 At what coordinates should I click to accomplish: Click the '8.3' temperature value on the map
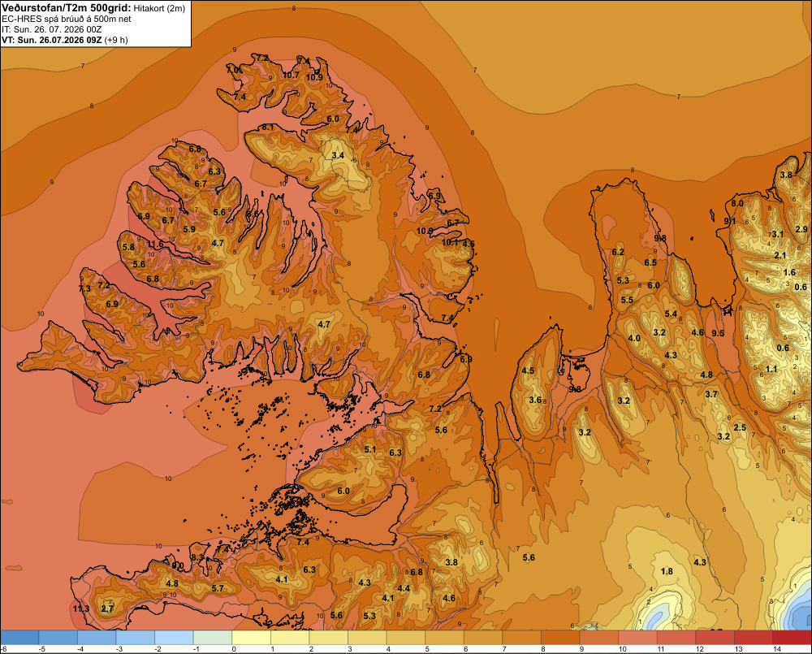(x=197, y=557)
